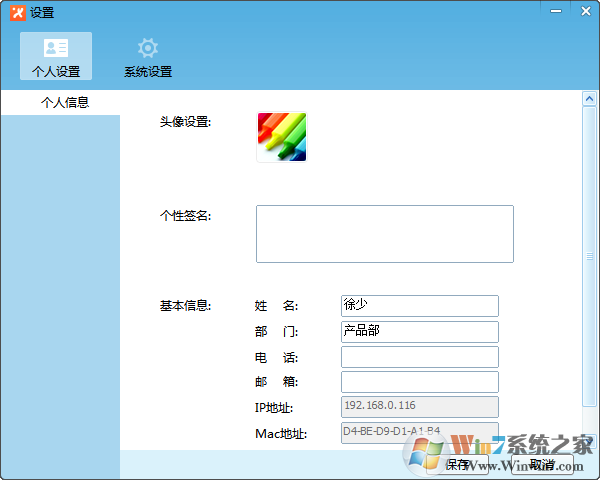Viewport: 600px width, 480px height.
Task: Edit the 姓名 field containing 徐少
Action: (x=420, y=306)
